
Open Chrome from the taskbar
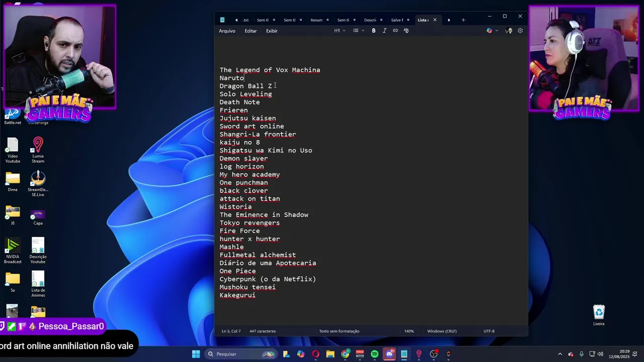tap(345, 354)
